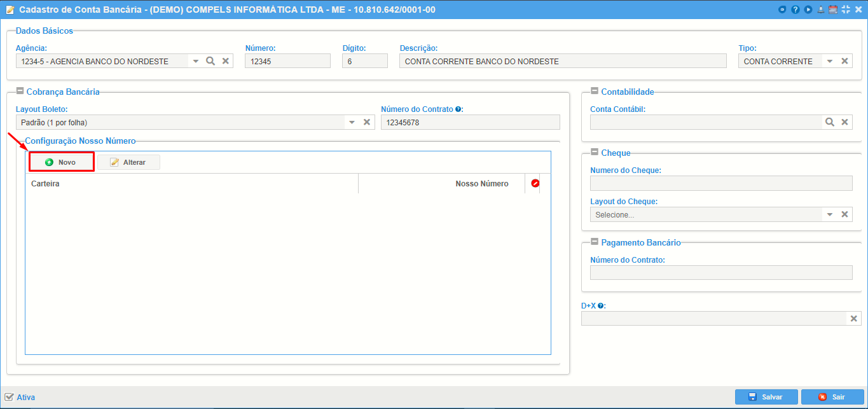Click the Conta Contábil input field

(705, 122)
